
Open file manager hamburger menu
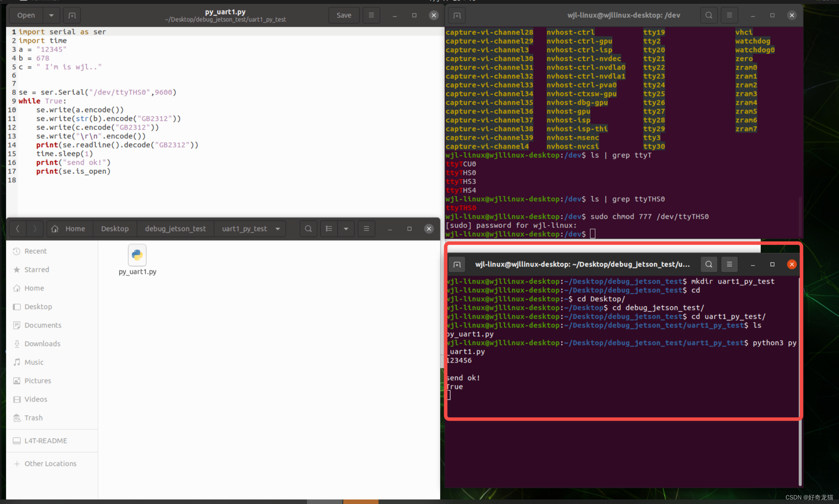click(366, 229)
